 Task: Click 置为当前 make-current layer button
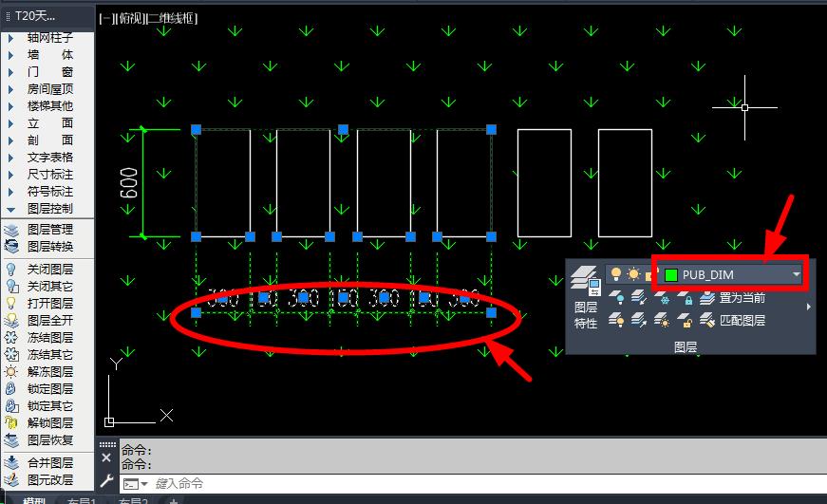(x=733, y=298)
